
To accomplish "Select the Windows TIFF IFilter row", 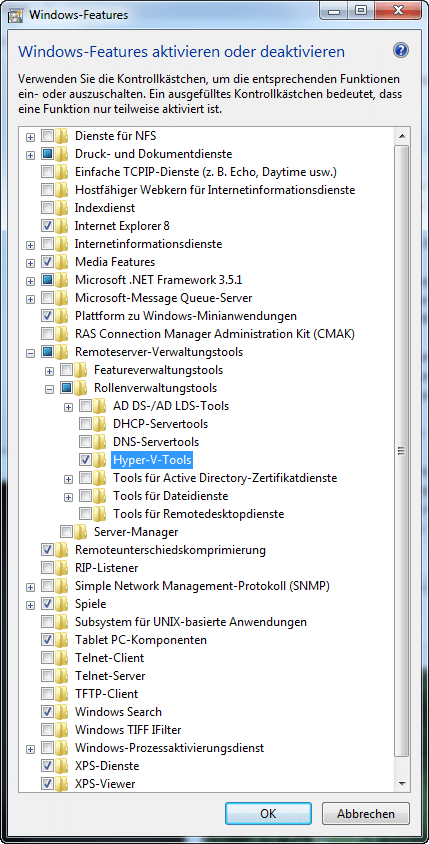I will pyautogui.click(x=128, y=730).
